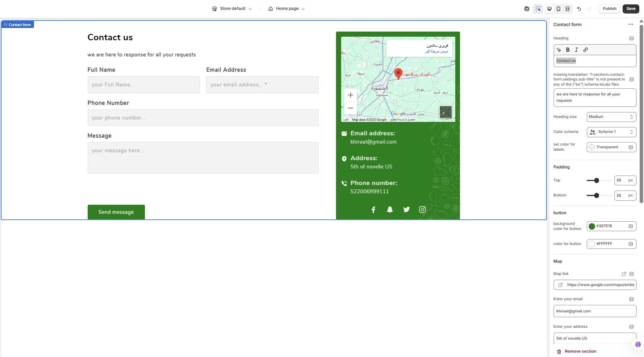Toggle the inspector selection tool
This screenshot has height=357, width=644.
click(x=538, y=9)
